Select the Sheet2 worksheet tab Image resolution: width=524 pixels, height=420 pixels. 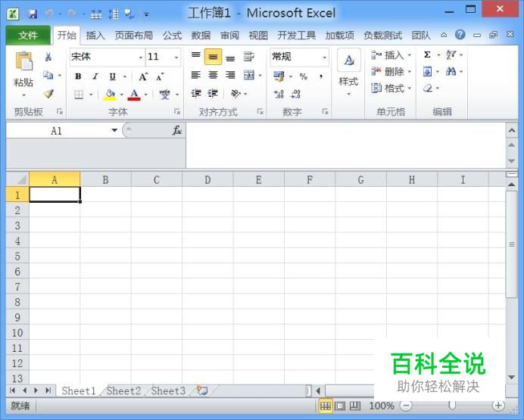tap(123, 390)
